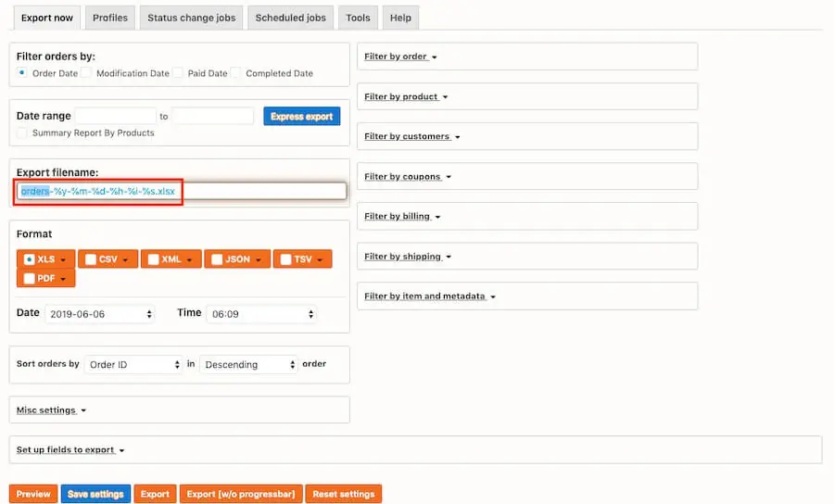834x504 pixels.
Task: Select the Order Date radio button
Action: tap(22, 72)
